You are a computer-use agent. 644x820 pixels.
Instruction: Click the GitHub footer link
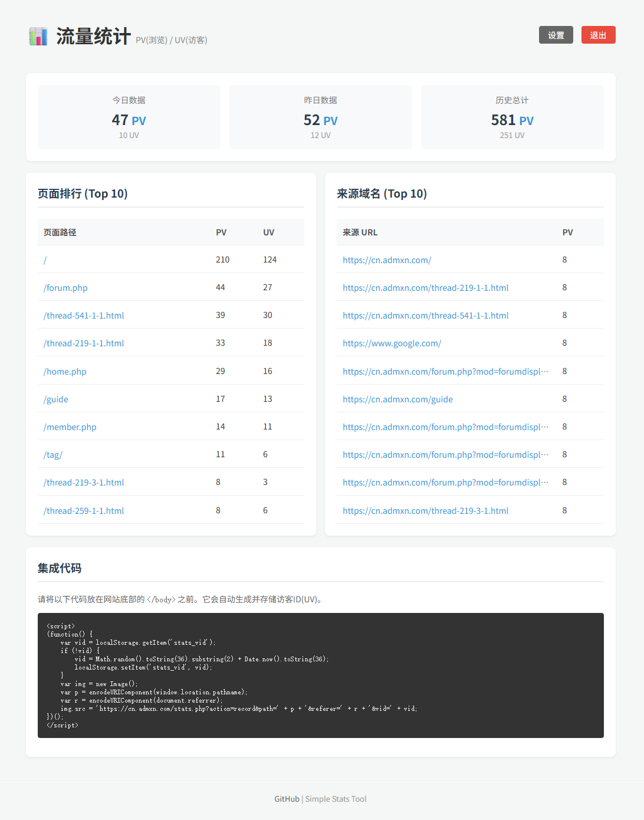click(x=287, y=799)
